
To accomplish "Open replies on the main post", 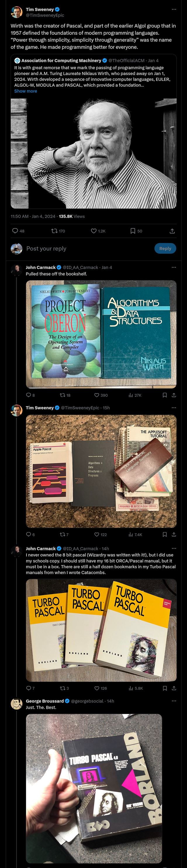I will click(15, 231).
